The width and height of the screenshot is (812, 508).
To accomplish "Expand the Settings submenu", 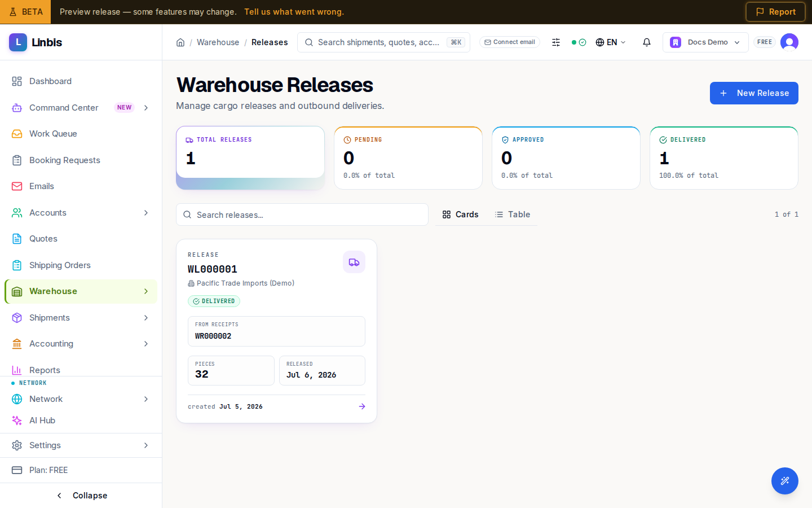I will [x=146, y=445].
